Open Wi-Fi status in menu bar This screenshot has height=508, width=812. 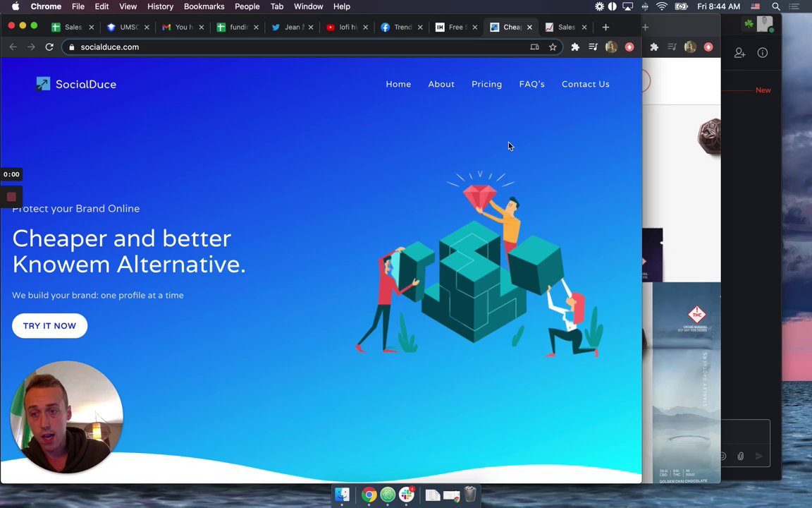pos(661,6)
